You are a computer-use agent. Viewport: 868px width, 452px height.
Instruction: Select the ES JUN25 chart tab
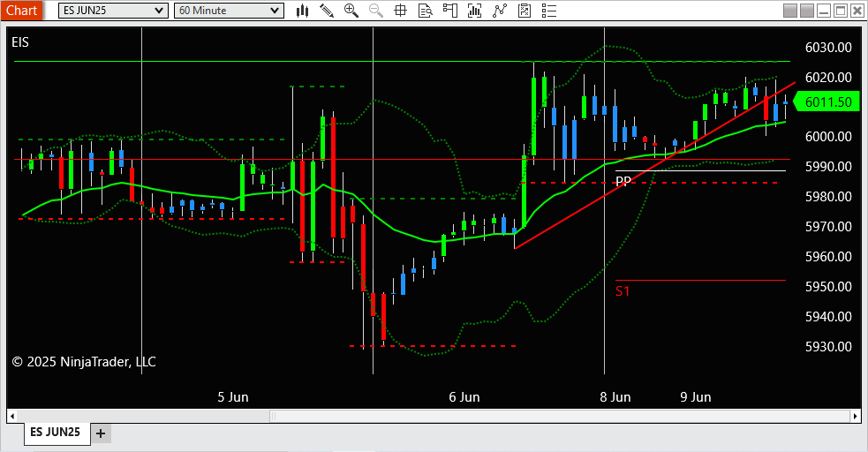56,432
